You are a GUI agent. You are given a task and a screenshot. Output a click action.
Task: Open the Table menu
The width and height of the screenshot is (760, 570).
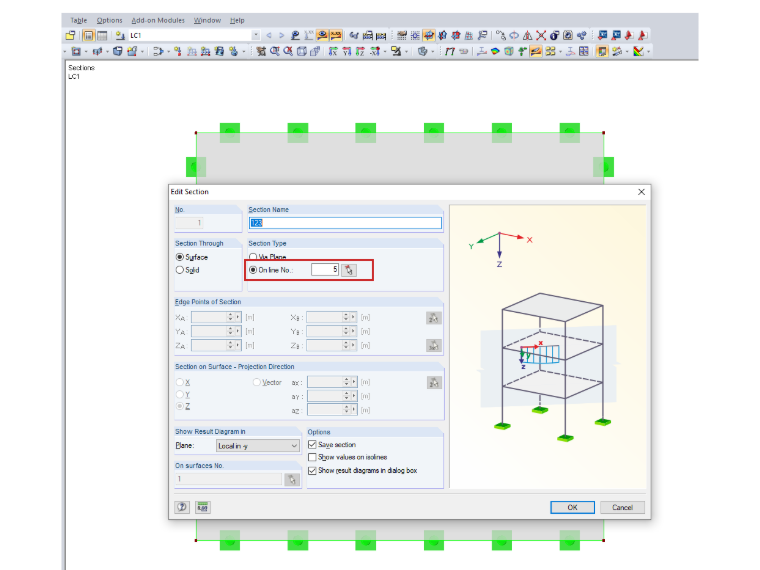tap(79, 20)
